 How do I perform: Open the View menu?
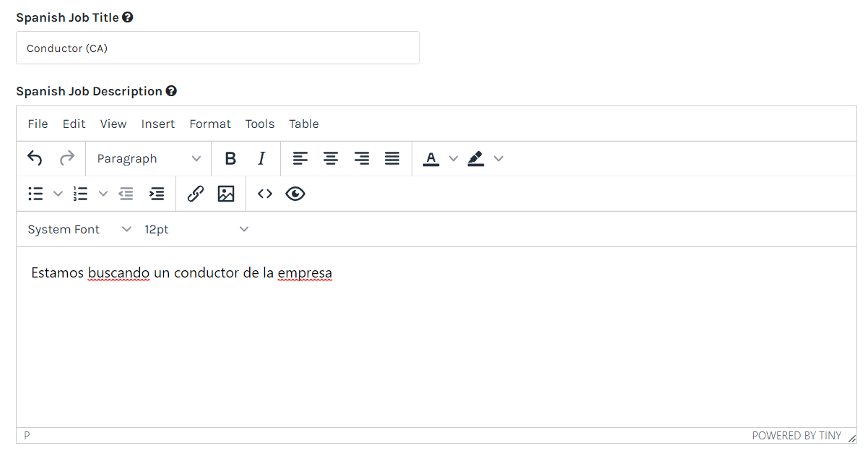113,124
